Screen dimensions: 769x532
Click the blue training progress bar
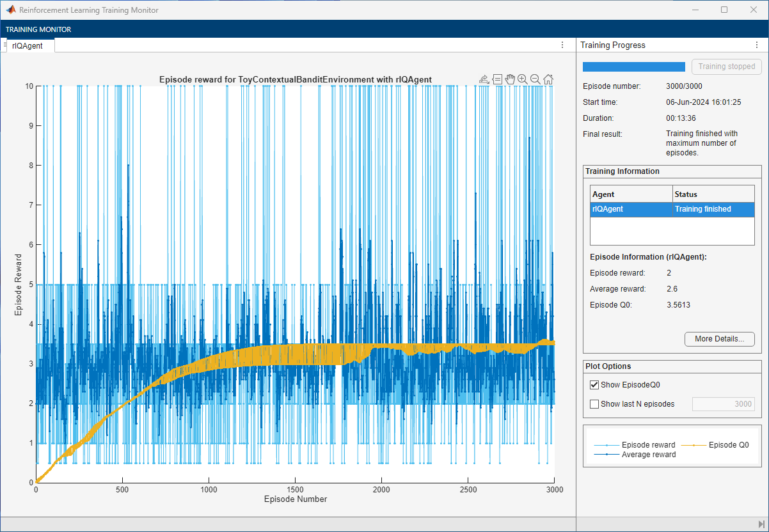point(633,66)
